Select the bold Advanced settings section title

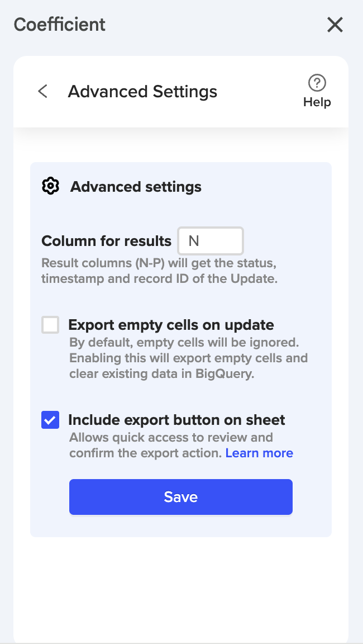tap(136, 187)
